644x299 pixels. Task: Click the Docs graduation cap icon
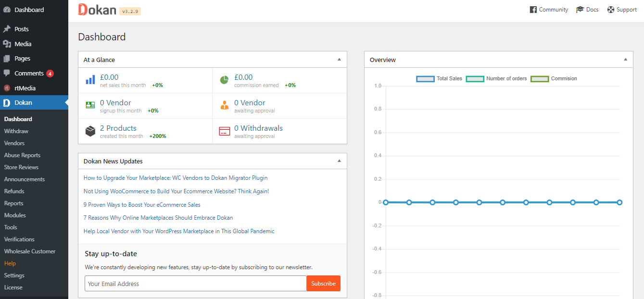(580, 10)
